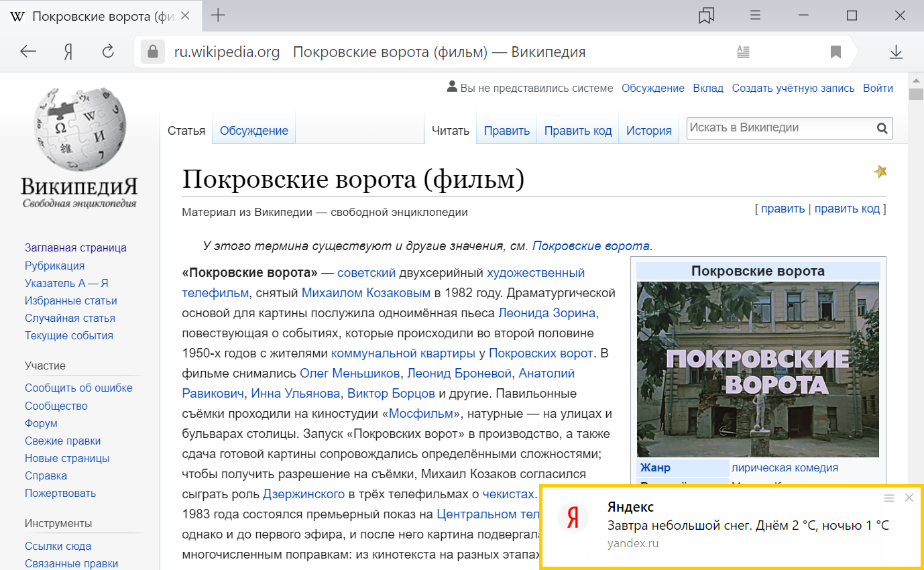This screenshot has width=924, height=570.
Task: Open Yandex home via the Я button
Action: tap(68, 52)
